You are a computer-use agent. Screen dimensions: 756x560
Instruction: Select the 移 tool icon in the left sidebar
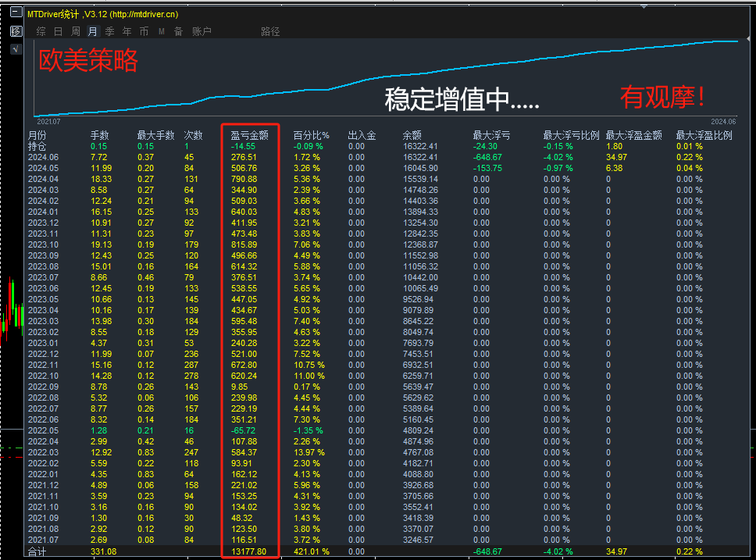click(16, 32)
